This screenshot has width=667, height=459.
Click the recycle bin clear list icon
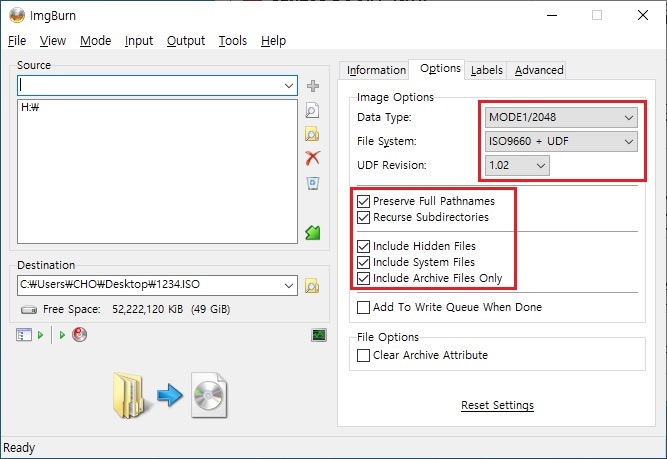pos(313,183)
